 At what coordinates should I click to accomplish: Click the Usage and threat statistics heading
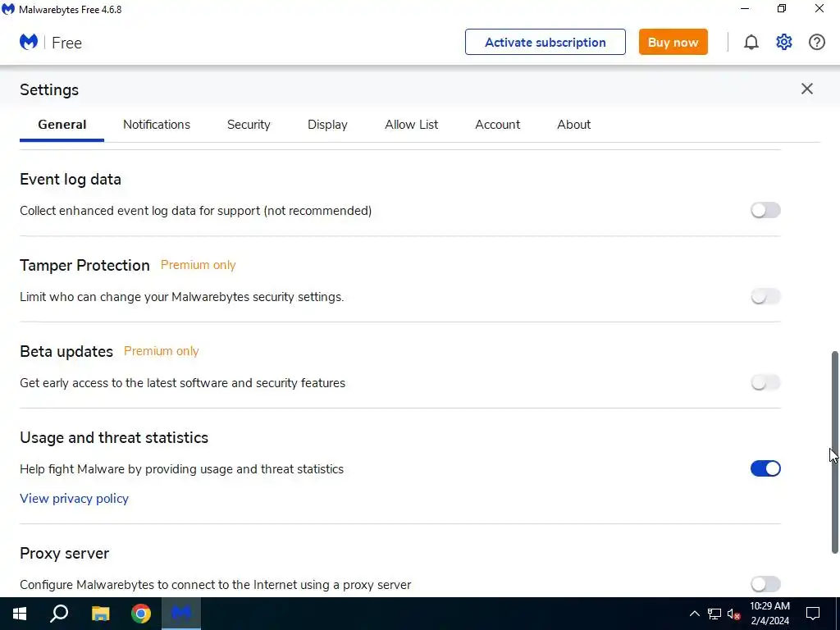[x=113, y=437]
